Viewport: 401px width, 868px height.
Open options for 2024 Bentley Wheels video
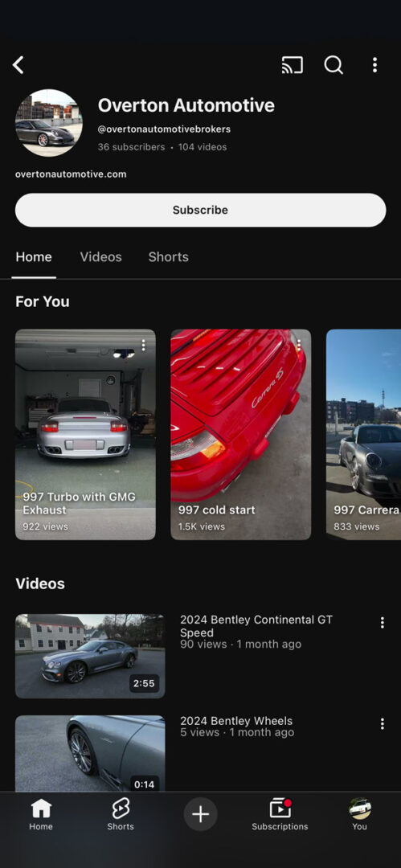click(383, 723)
